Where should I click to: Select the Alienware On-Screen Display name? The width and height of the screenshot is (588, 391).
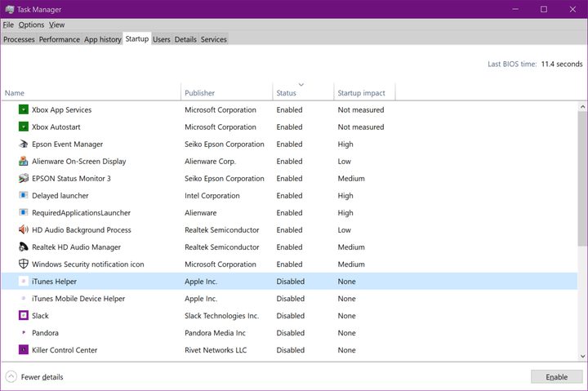click(78, 162)
